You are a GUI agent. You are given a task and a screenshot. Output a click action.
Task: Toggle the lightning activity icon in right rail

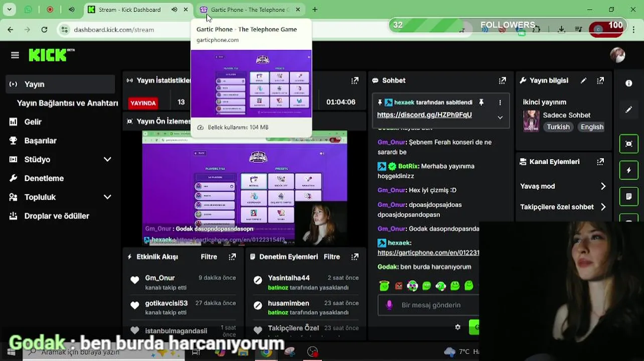(629, 170)
